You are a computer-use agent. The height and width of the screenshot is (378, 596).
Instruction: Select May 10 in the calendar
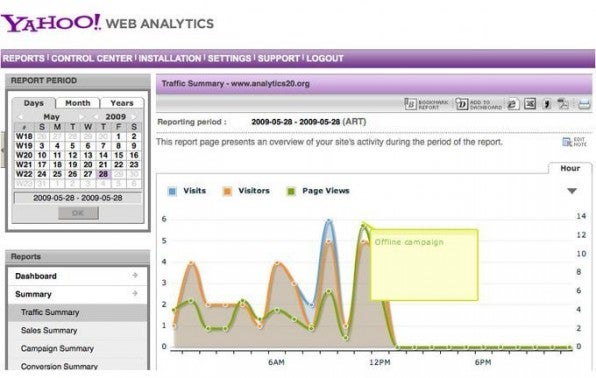[x=42, y=155]
